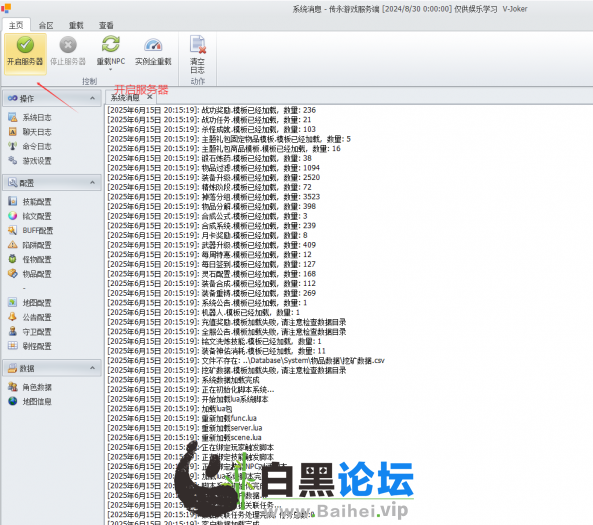The width and height of the screenshot is (593, 525).
Task: Select the 系统数据加载完成 log line
Action: 183,380
